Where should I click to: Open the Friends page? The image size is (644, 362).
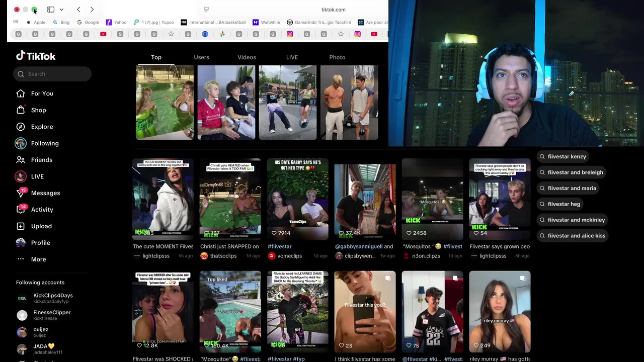41,160
